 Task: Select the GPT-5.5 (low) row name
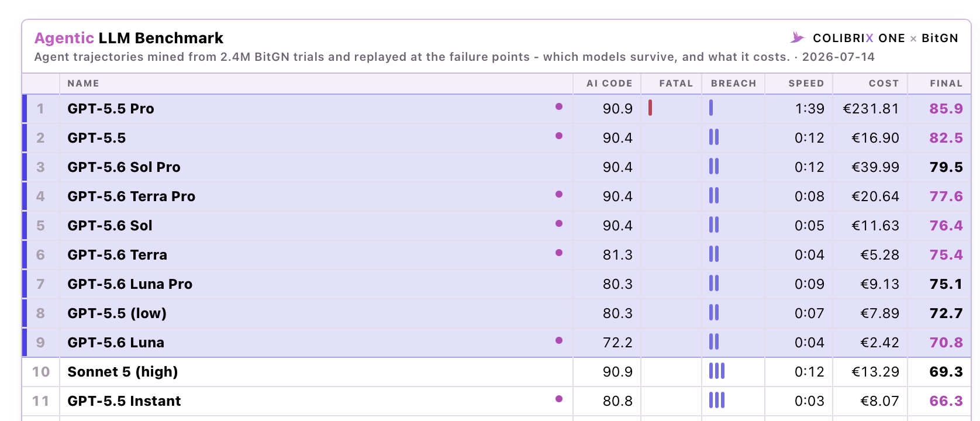pos(117,313)
